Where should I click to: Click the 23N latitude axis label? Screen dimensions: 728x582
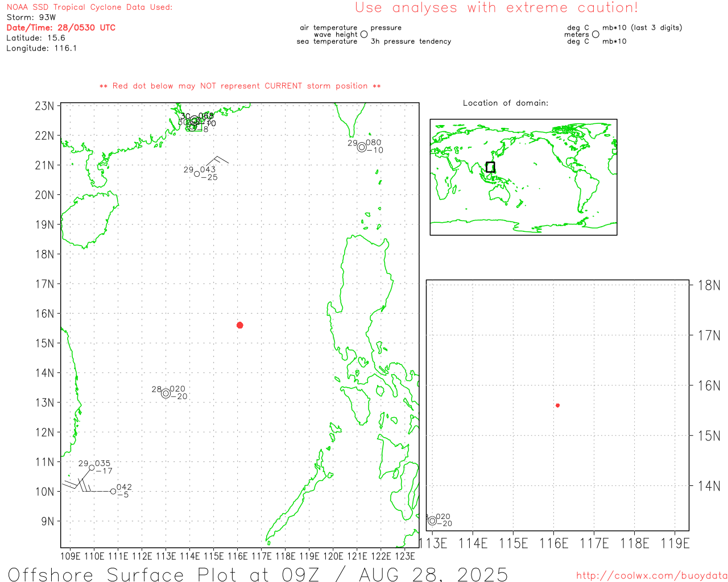[x=44, y=106]
